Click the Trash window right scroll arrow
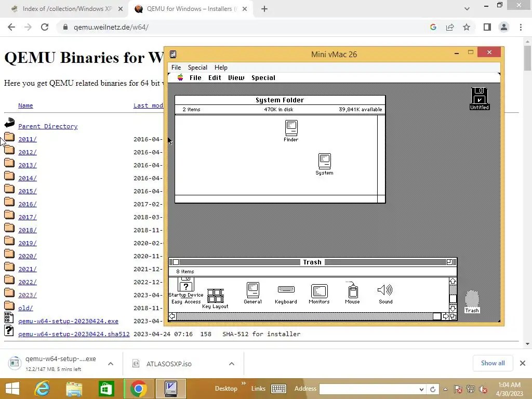 (x=445, y=316)
